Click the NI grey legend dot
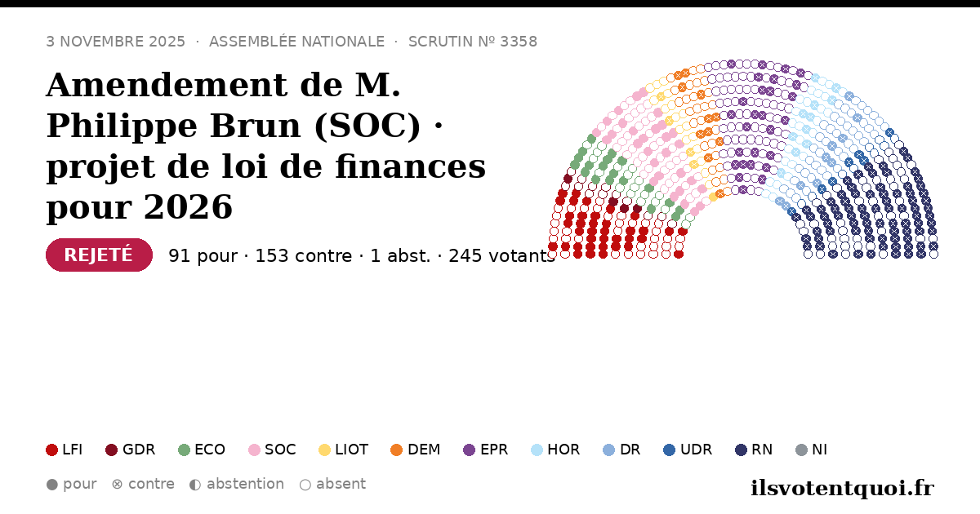This screenshot has height=514, width=980. [801, 450]
